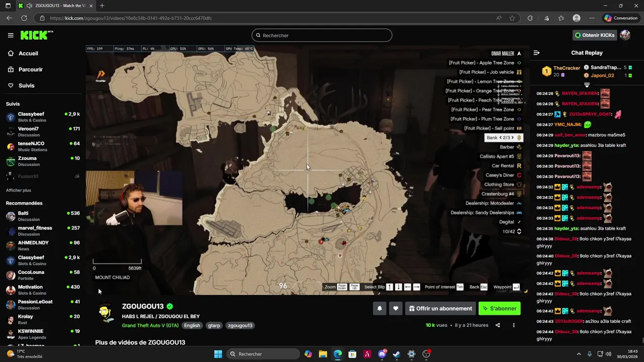This screenshot has width=644, height=362.
Task: Open Verooni7 channel in Suivis list
Action: 43,132
